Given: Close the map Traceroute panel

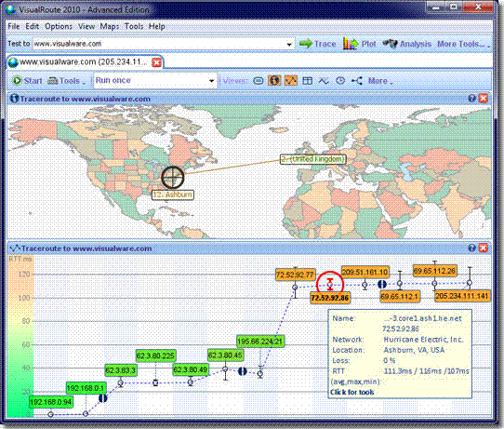Looking at the screenshot, I should [484, 99].
